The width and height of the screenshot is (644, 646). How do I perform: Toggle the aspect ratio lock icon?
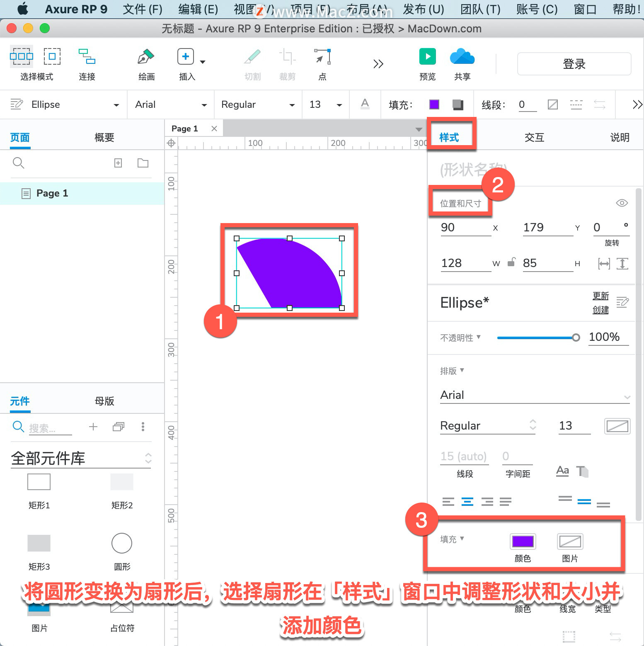511,262
